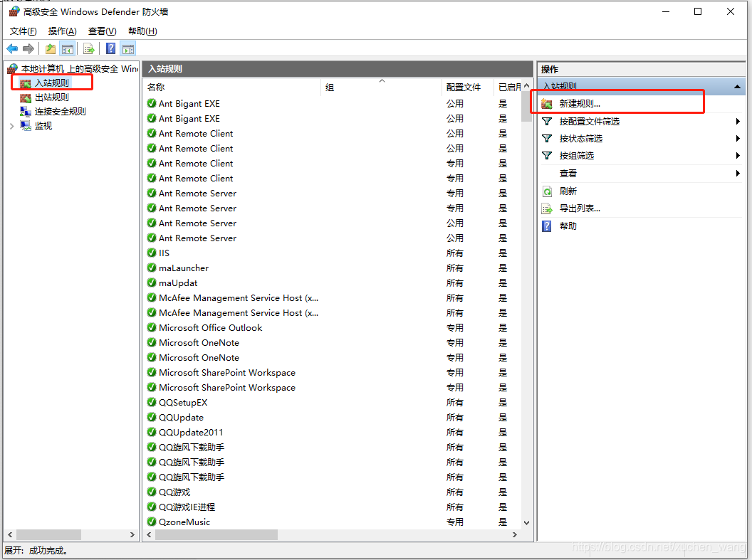
Task: Click the tree pane horizontal scrollbar thumb
Action: pyautogui.click(x=48, y=534)
